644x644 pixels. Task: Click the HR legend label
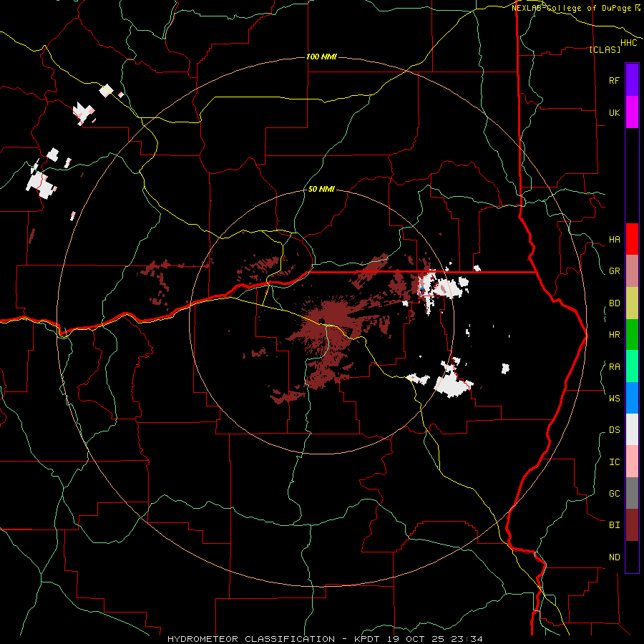[614, 335]
